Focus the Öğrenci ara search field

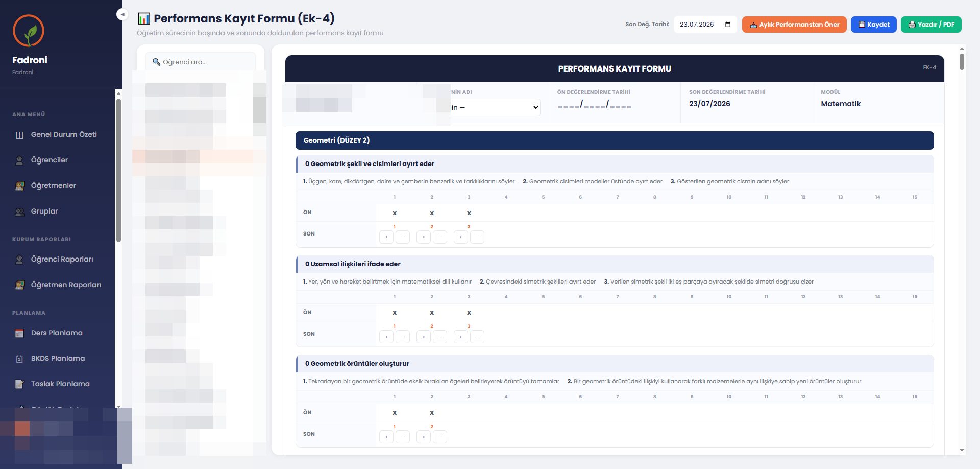point(201,62)
